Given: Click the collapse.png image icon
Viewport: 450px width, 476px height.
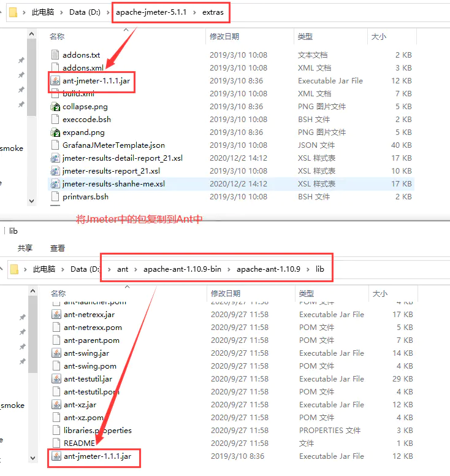Looking at the screenshot, I should point(55,107).
